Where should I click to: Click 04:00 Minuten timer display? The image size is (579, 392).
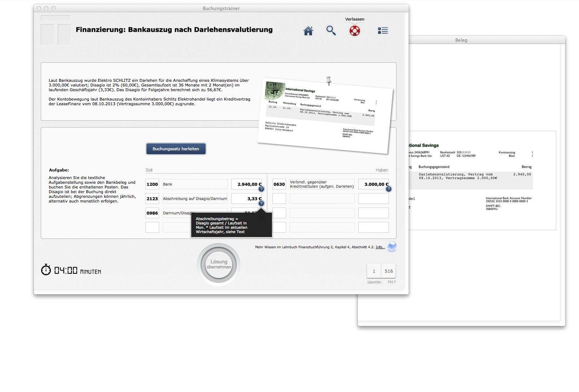(x=78, y=271)
